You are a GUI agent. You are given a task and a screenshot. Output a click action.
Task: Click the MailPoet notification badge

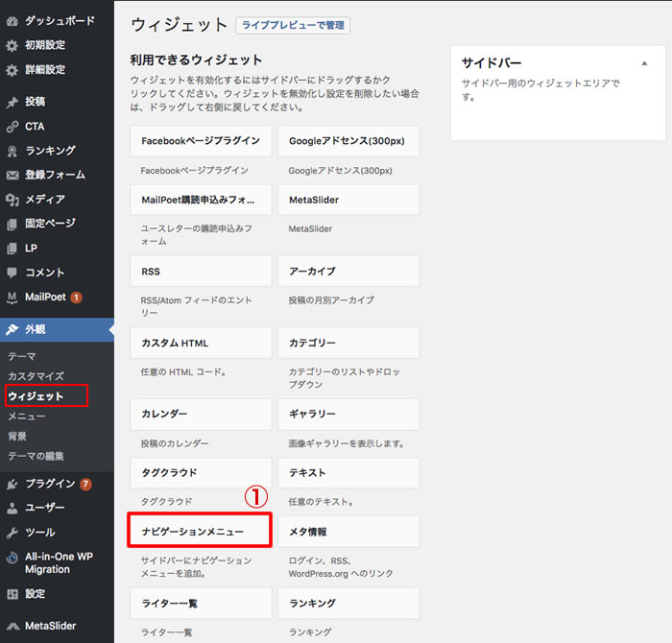coord(76,298)
